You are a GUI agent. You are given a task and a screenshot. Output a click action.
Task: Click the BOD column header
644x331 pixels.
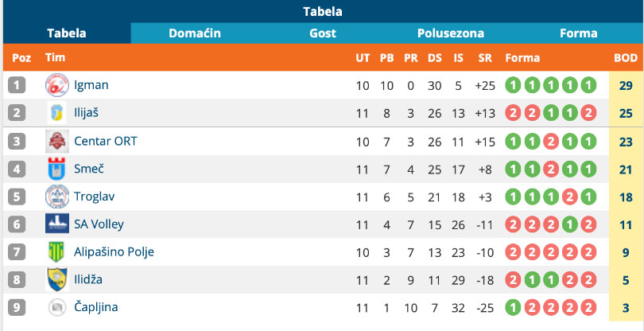(626, 58)
